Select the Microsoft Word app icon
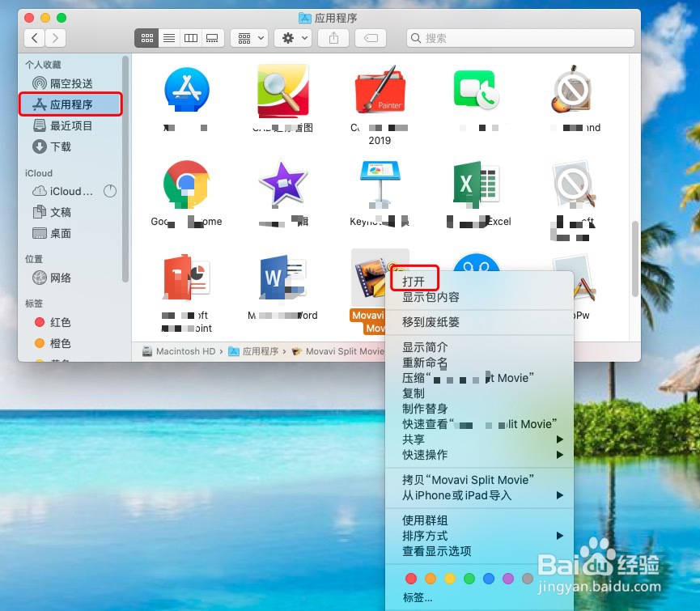 (283, 278)
